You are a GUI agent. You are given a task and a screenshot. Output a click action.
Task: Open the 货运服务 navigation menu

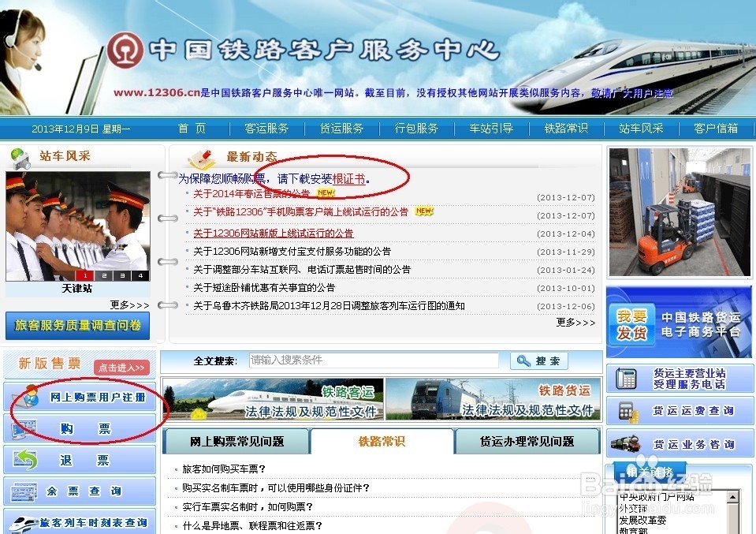tap(342, 129)
